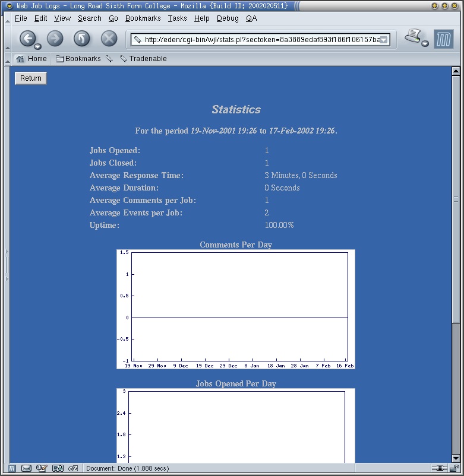Click the Stop loading X button
The image size is (464, 476).
click(109, 39)
